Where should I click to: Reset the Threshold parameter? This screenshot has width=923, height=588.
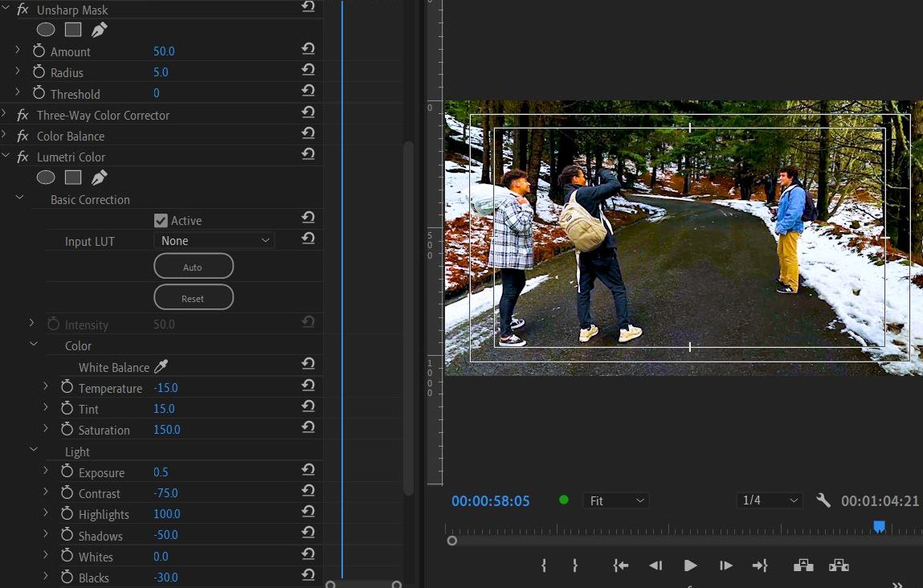coord(308,91)
